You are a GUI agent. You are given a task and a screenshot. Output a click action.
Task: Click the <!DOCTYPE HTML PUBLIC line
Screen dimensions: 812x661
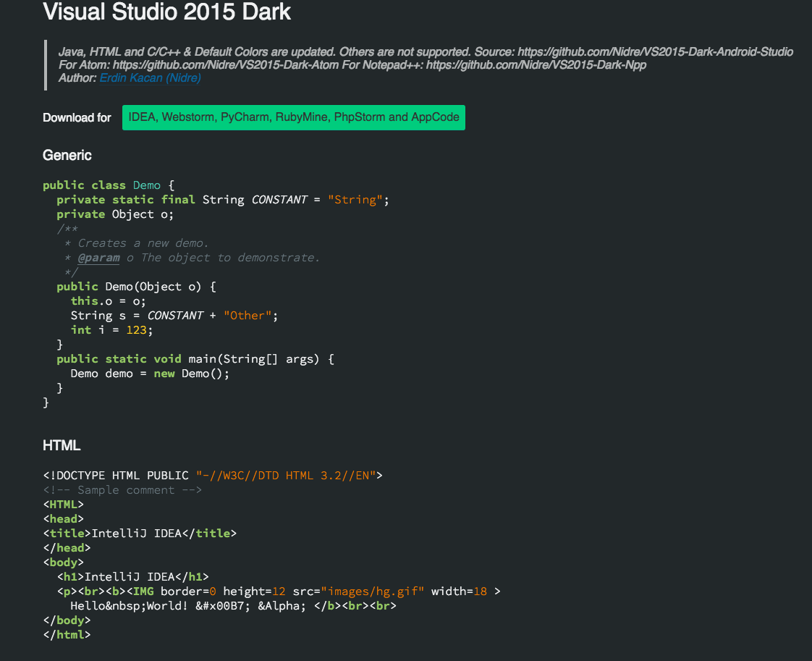point(213,476)
